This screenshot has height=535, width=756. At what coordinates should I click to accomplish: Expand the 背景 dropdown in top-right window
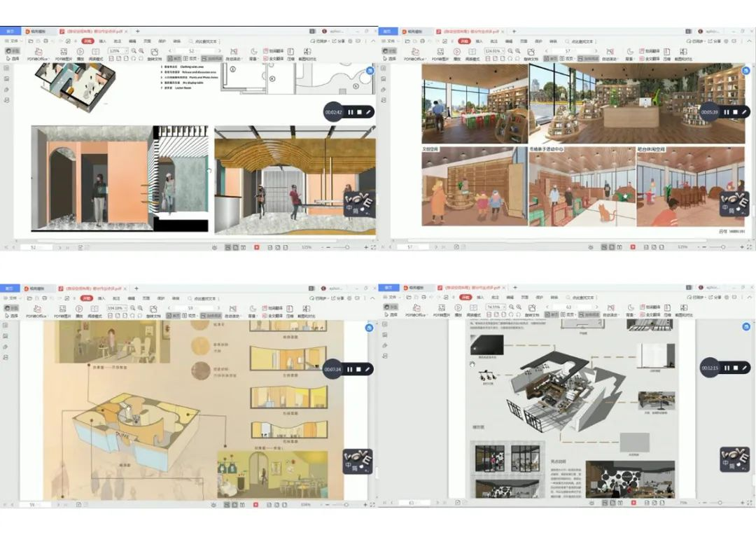coord(629,60)
